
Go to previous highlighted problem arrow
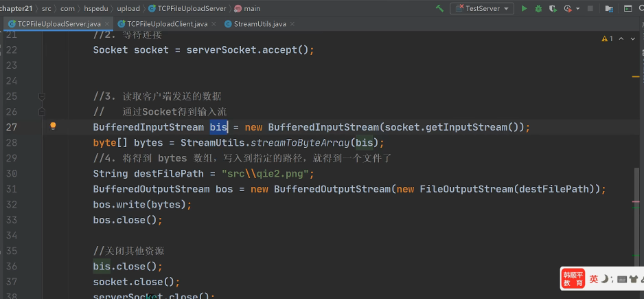point(621,38)
